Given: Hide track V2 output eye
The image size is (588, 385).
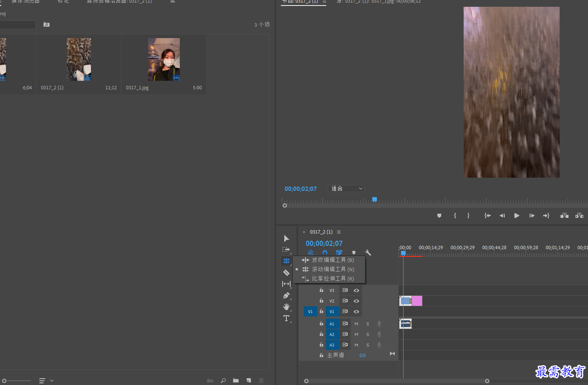Looking at the screenshot, I should pos(357,301).
